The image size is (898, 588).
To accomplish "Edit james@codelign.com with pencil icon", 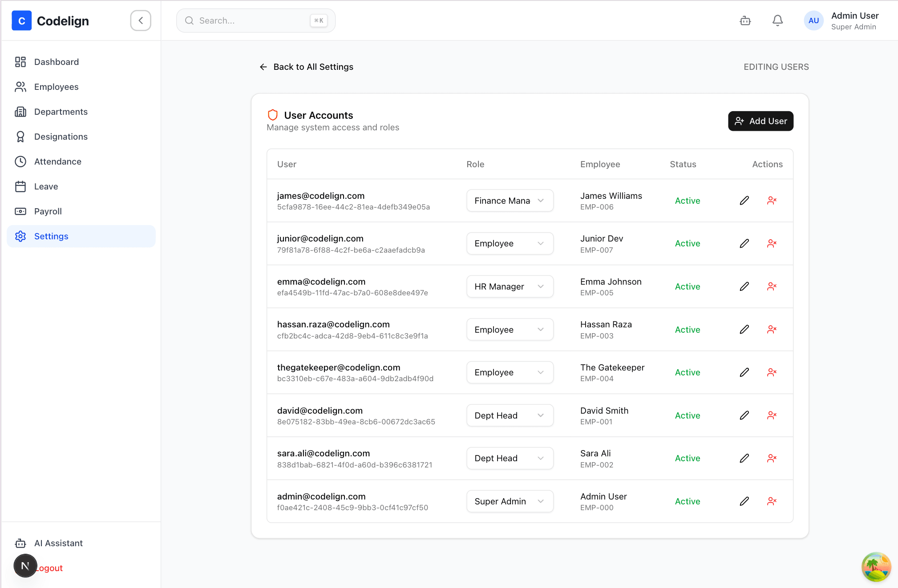I will pyautogui.click(x=744, y=201).
